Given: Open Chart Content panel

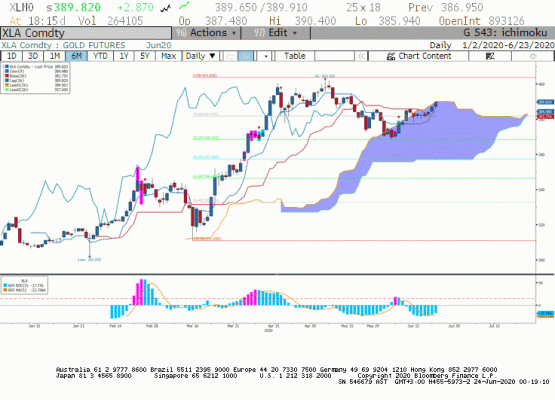Looking at the screenshot, I should [x=419, y=56].
